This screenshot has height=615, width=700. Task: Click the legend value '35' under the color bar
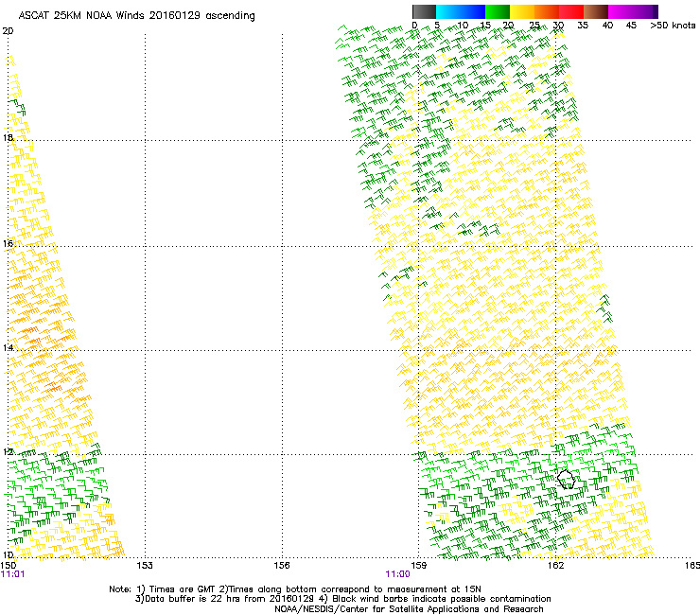tap(583, 26)
